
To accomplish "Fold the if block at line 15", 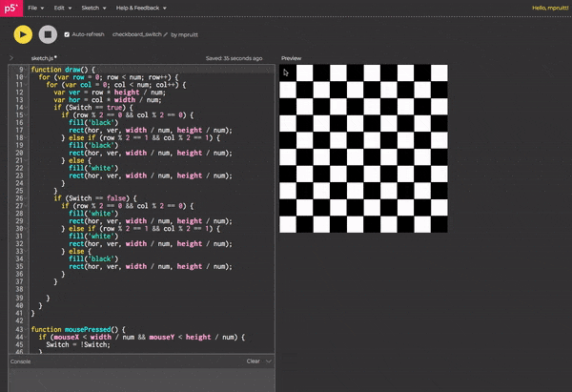I will (x=26, y=115).
